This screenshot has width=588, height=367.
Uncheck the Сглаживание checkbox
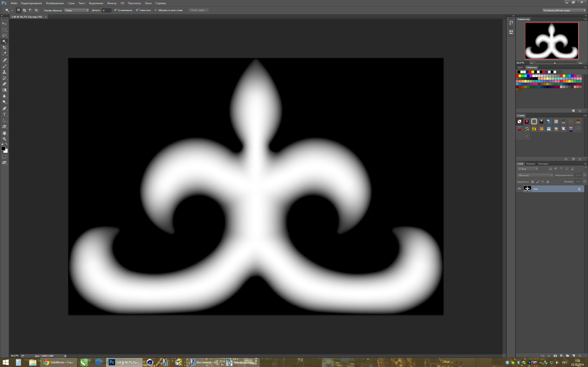point(115,10)
